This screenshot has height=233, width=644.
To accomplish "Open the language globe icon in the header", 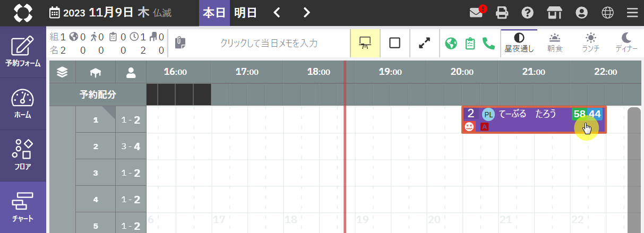I will click(x=607, y=13).
